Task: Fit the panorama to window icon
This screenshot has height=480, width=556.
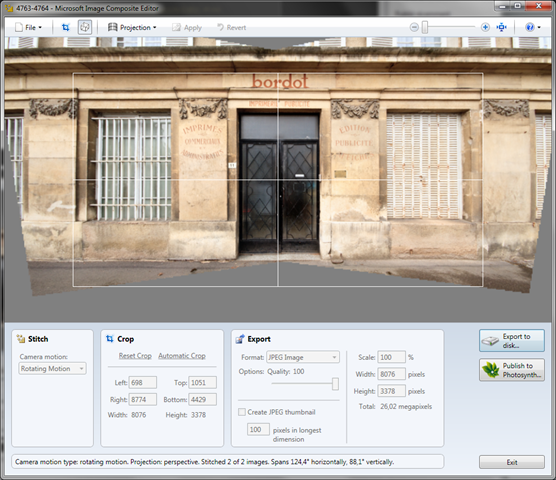Action: 501,27
